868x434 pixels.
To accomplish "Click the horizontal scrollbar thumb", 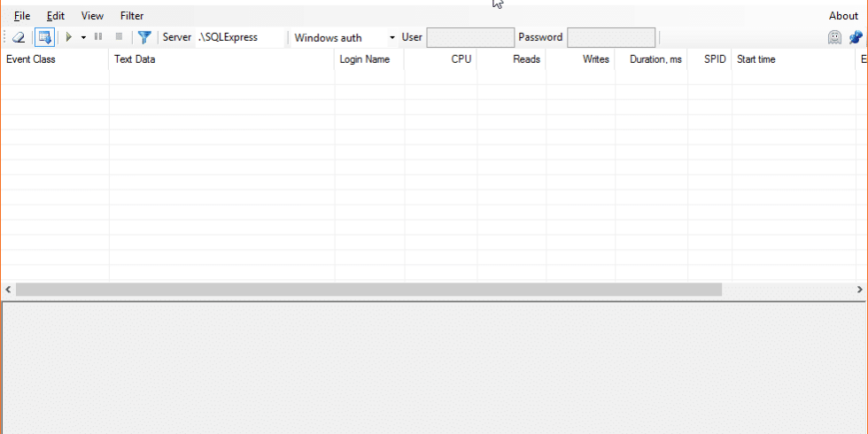I will [x=368, y=290].
